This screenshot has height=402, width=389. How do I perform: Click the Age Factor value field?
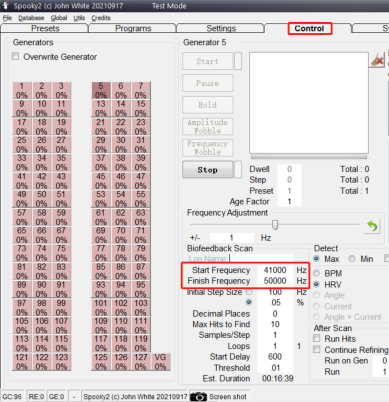click(289, 201)
